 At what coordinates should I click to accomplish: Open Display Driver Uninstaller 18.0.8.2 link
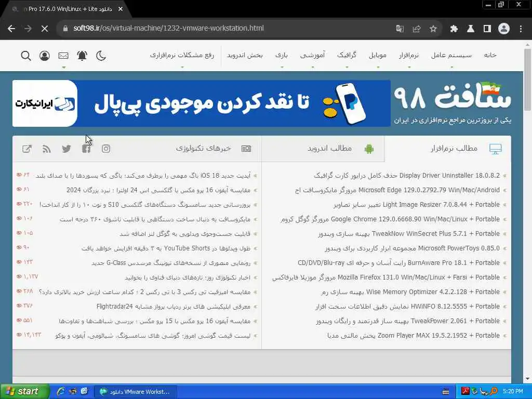407,176
